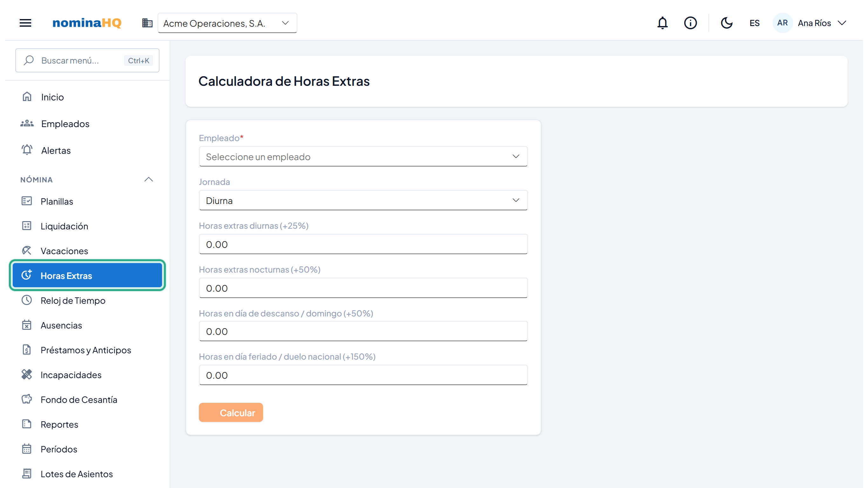
Task: Click the Planillas checklist icon
Action: pos(27,201)
